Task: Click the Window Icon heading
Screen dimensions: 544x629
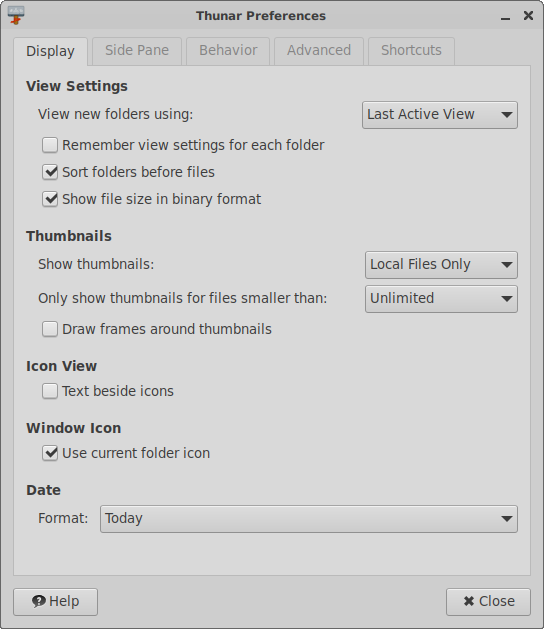Action: click(x=73, y=428)
